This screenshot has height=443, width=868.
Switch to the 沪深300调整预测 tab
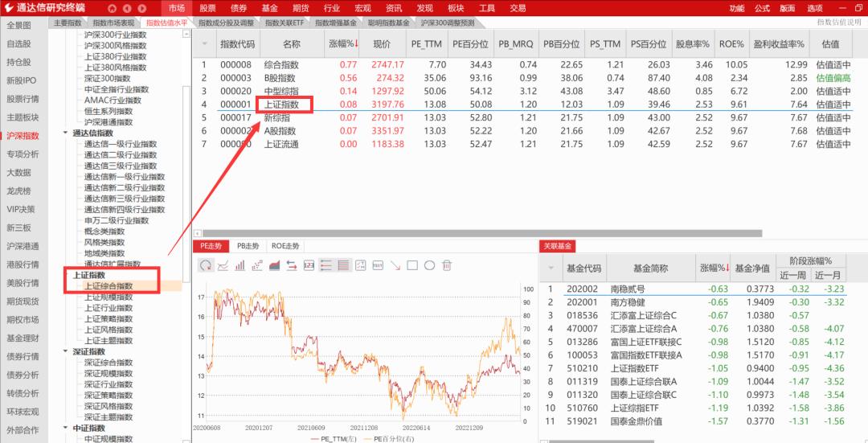tap(448, 23)
